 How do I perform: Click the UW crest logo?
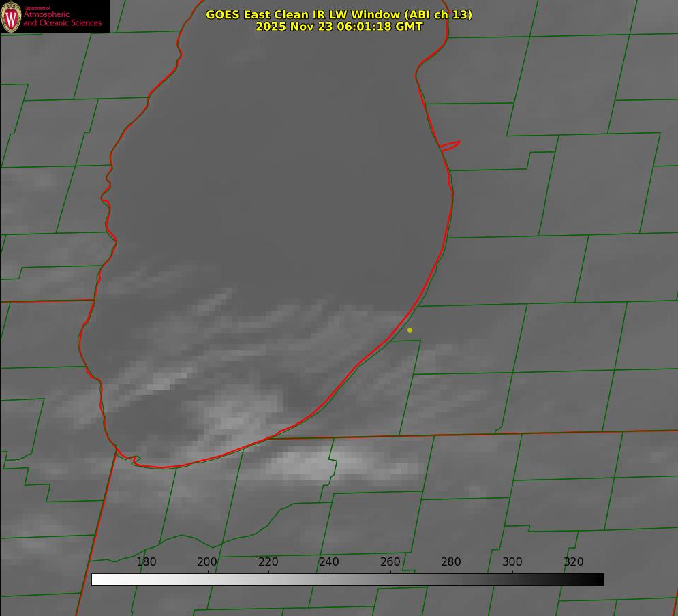[x=12, y=16]
